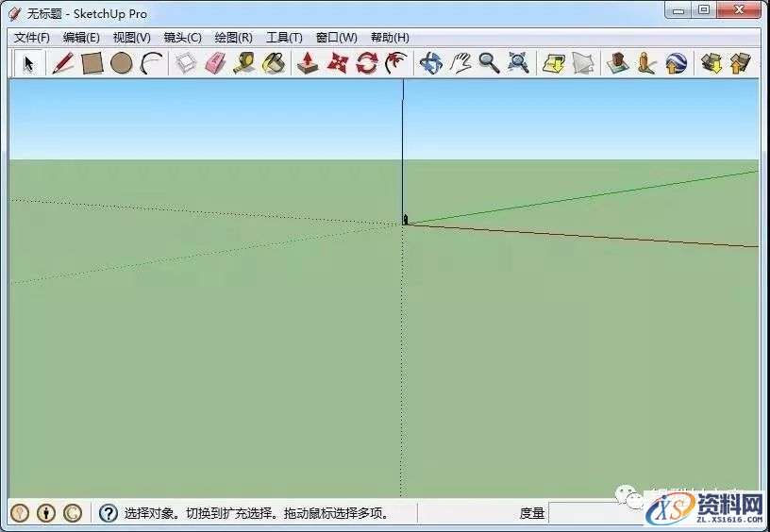
Task: Choose the Rotate tool
Action: [367, 63]
